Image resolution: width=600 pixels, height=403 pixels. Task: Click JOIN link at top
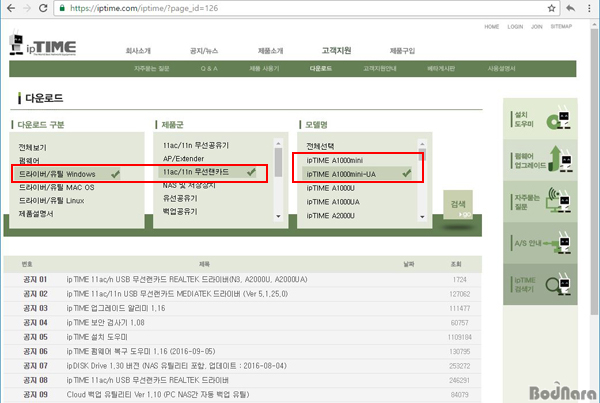[x=536, y=26]
